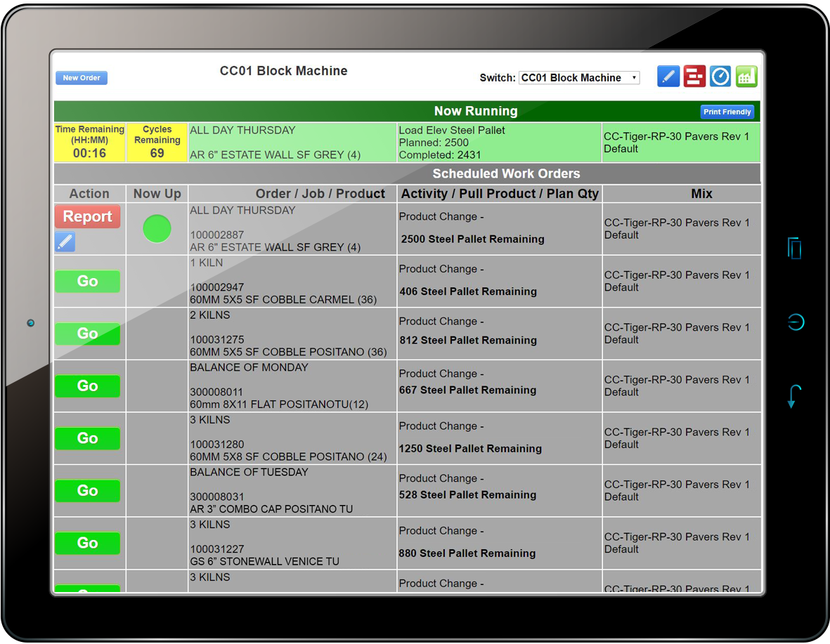
Task: Click 406 Steel Pallet Remaining
Action: click(x=468, y=291)
